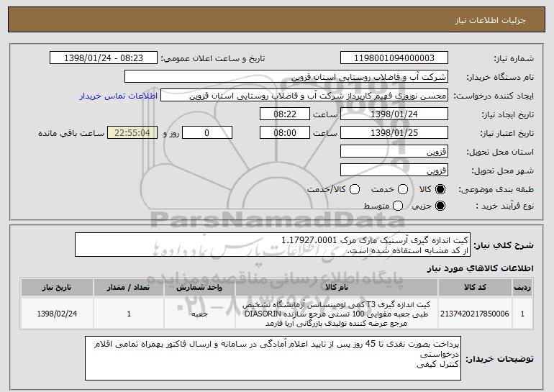This screenshot has width=554, height=392.
Task: Click the تعداد / مقدار column header
Action: pos(129,288)
